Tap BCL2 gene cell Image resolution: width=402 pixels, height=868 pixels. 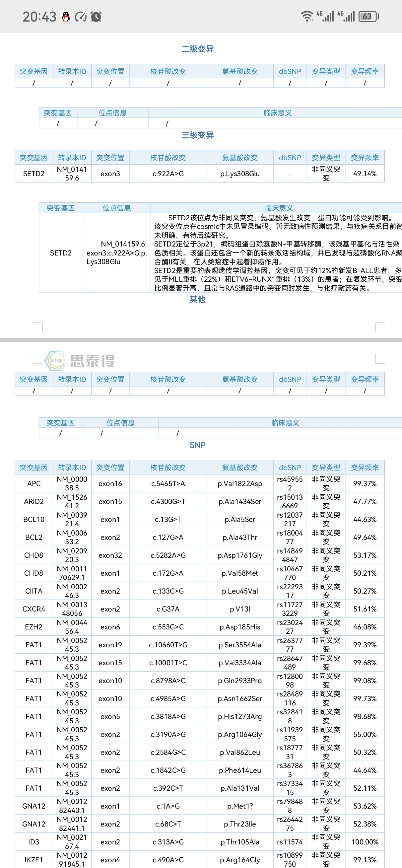(x=34, y=537)
